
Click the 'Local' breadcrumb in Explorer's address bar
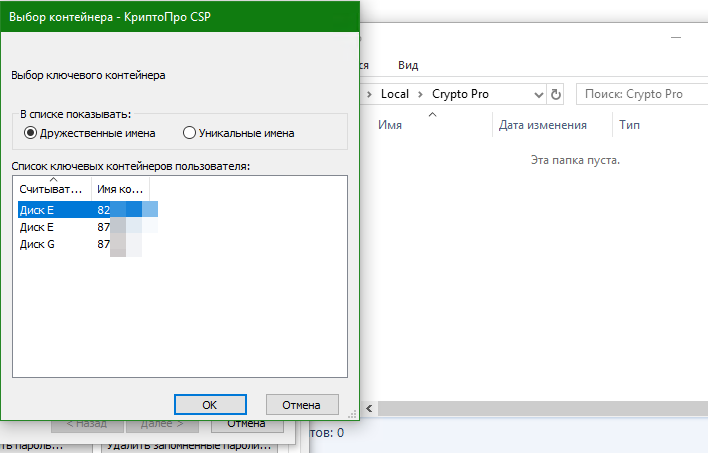395,94
